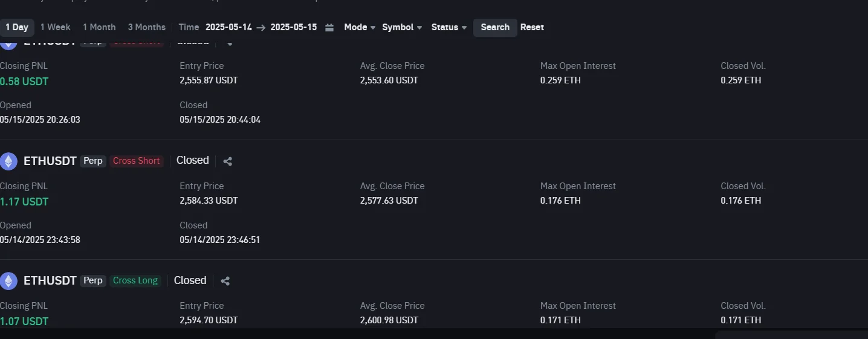Reset the position history filters
This screenshot has width=868, height=339.
click(532, 27)
